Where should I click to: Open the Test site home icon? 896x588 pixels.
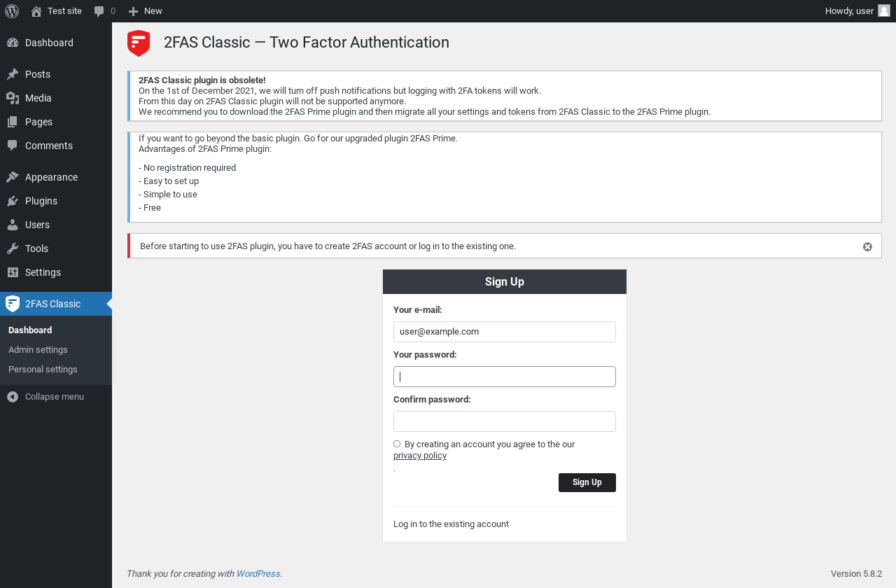[x=36, y=11]
